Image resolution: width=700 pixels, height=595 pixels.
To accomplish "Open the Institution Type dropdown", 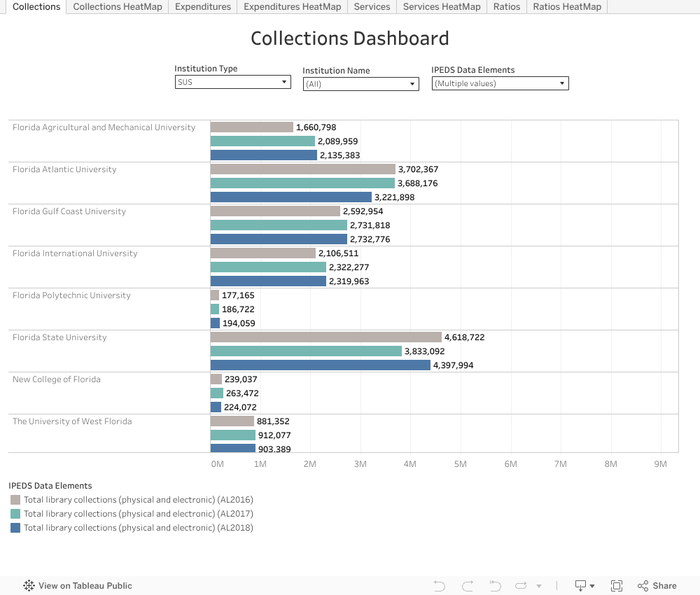I will pos(232,82).
